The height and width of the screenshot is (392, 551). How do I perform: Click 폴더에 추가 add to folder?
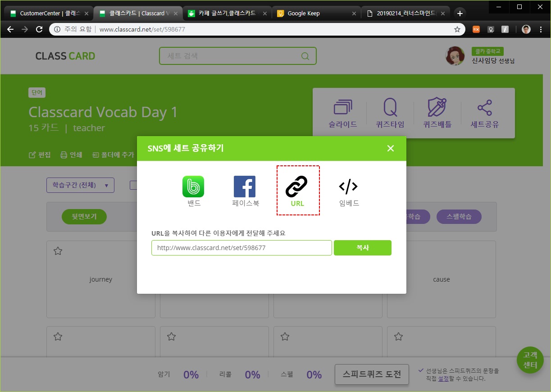coord(113,155)
